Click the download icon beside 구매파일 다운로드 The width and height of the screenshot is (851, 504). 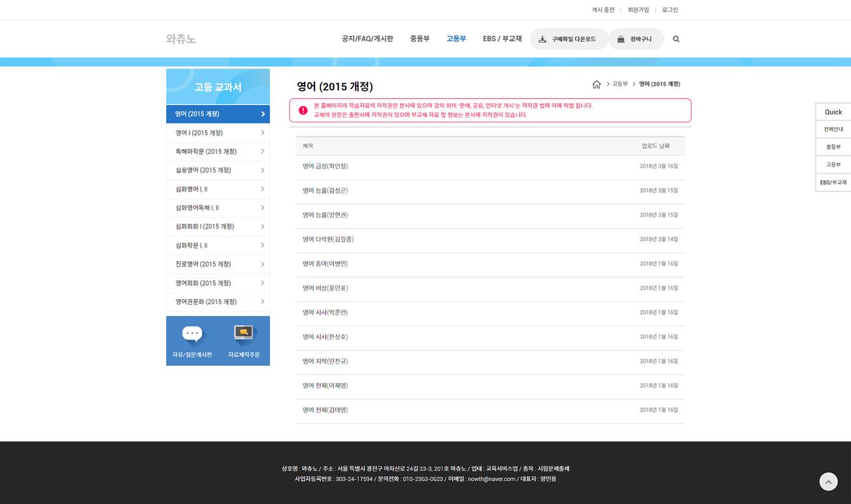coord(543,39)
